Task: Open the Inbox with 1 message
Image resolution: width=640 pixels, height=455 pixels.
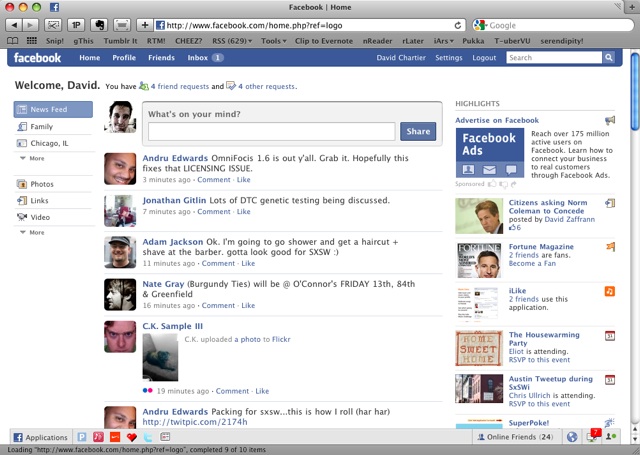Action: click(x=205, y=58)
